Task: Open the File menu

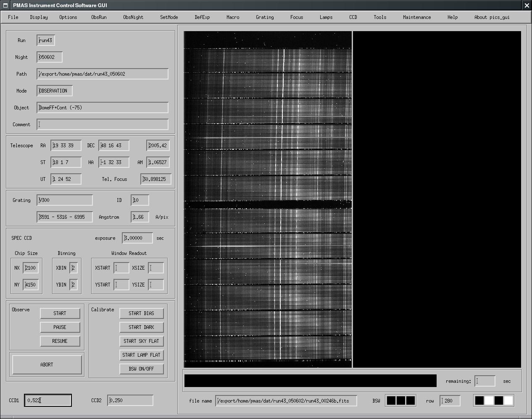Action: 13,17
